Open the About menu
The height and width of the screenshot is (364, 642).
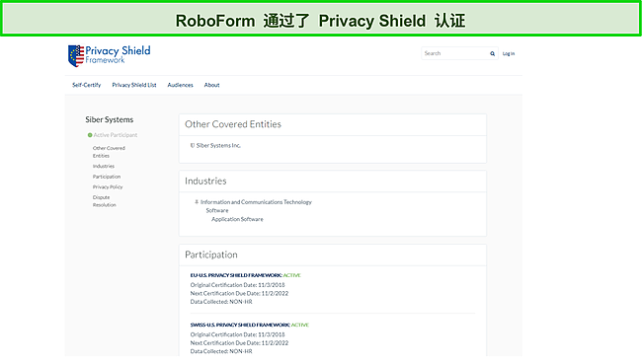tap(211, 85)
